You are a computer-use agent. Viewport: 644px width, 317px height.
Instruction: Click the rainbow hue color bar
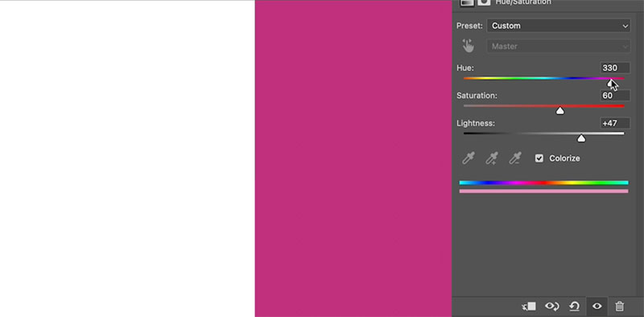pyautogui.click(x=544, y=183)
